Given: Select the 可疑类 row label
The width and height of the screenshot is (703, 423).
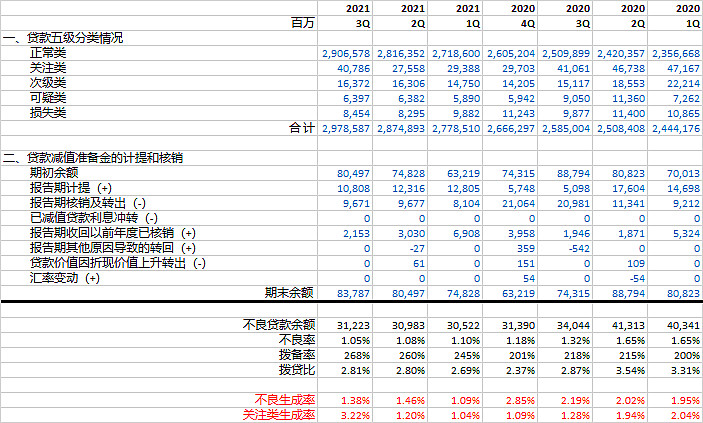Looking at the screenshot, I should (48, 98).
